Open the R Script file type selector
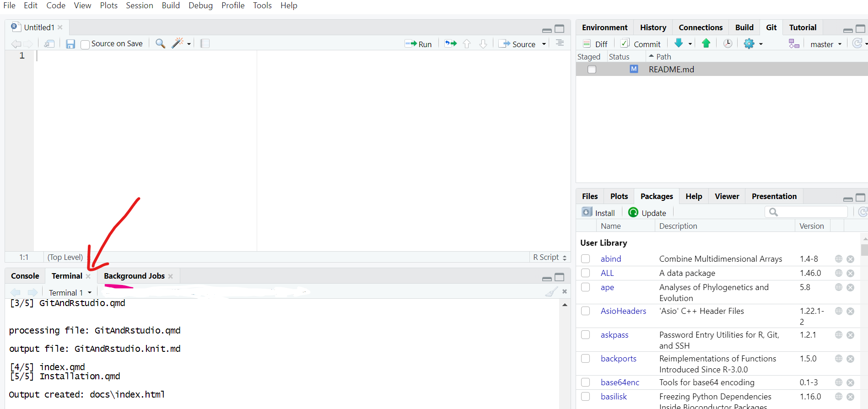868x409 pixels. 550,257
